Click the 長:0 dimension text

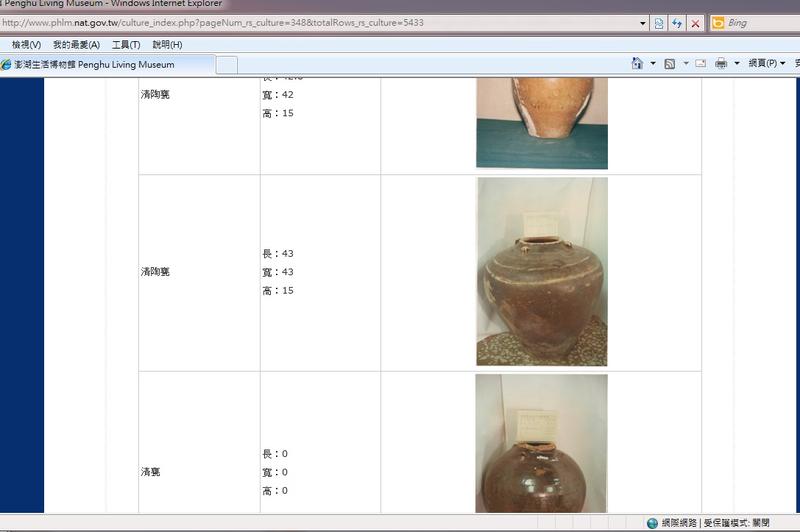(x=275, y=453)
